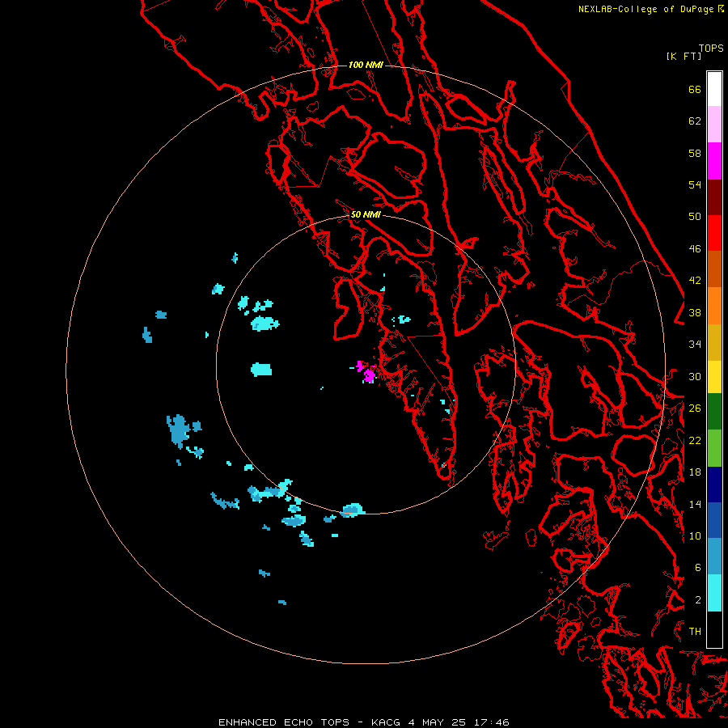Click the legend value 34
The image size is (728, 728).
click(x=695, y=345)
